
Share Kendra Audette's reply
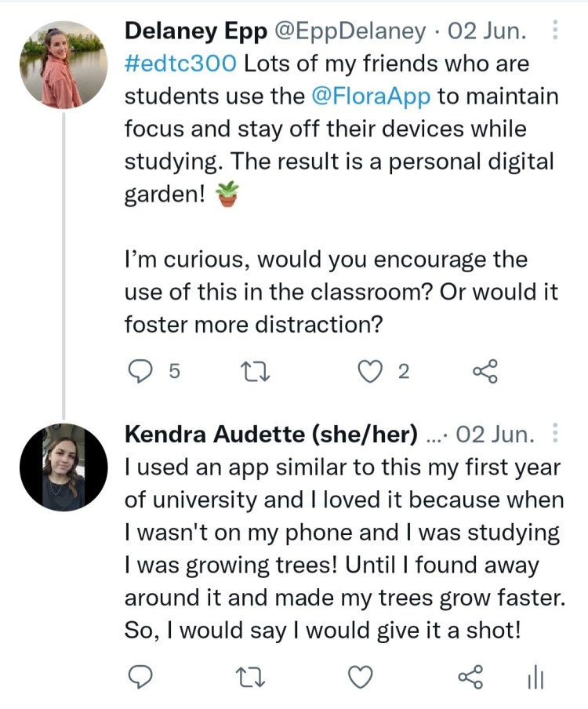coord(470,677)
